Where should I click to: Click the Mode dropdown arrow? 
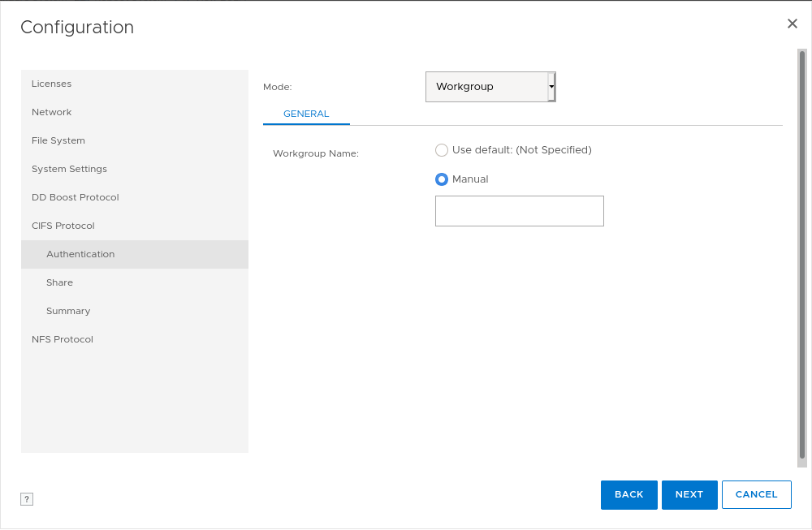click(x=551, y=87)
